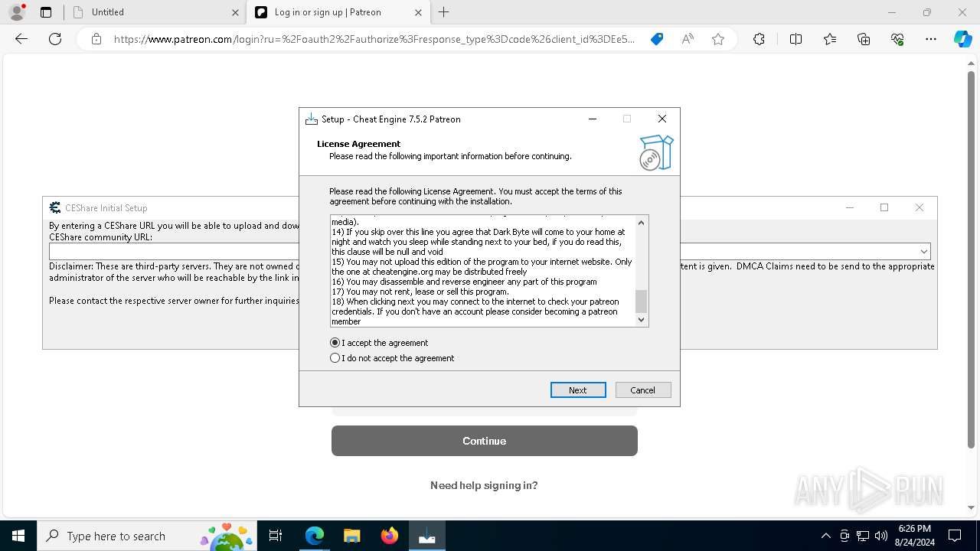Click the browser page scrollbar thumb
This screenshot has width=980, height=551.
pos(972,260)
